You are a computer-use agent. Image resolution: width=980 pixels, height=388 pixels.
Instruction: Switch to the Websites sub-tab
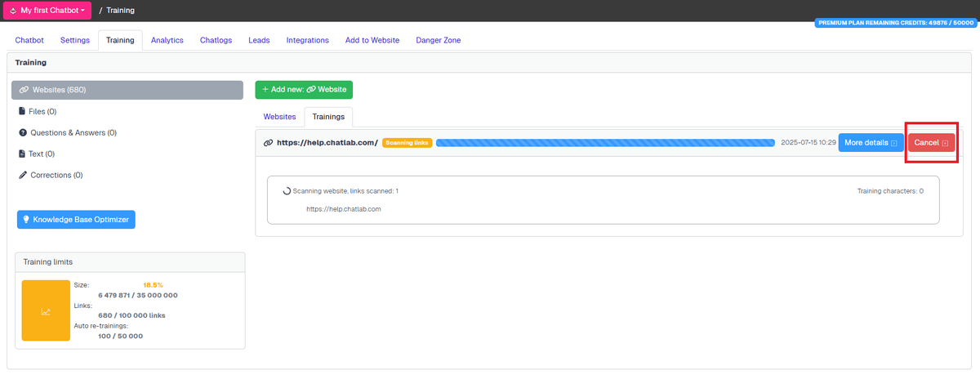279,117
